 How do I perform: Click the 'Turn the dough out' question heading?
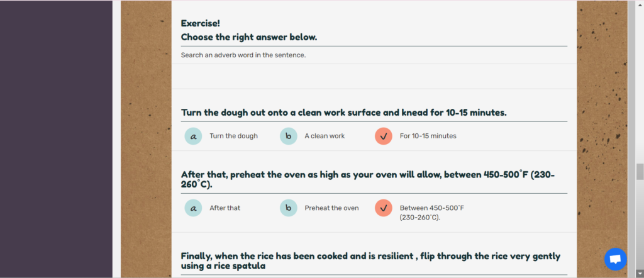click(344, 113)
